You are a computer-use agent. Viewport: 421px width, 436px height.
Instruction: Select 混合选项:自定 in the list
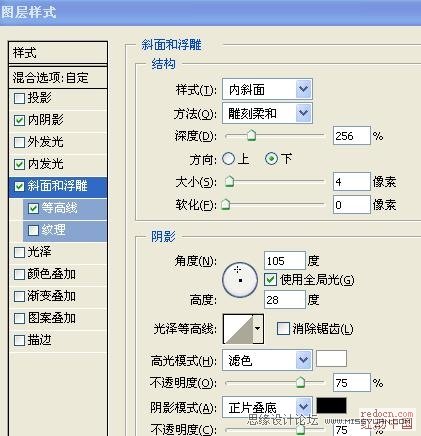(58, 77)
